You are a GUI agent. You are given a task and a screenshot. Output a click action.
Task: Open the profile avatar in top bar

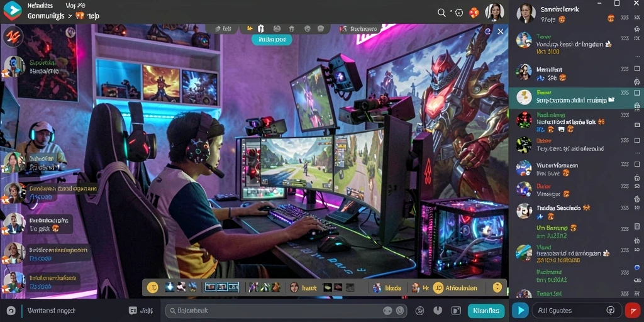point(494,13)
